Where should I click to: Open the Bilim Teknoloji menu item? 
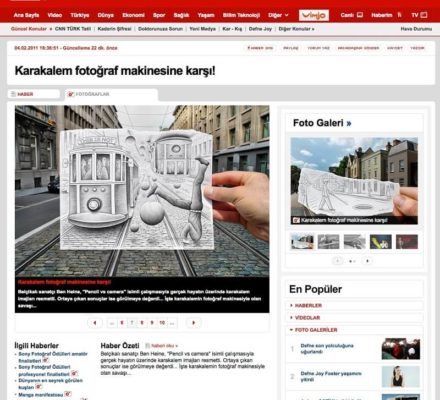click(x=241, y=15)
